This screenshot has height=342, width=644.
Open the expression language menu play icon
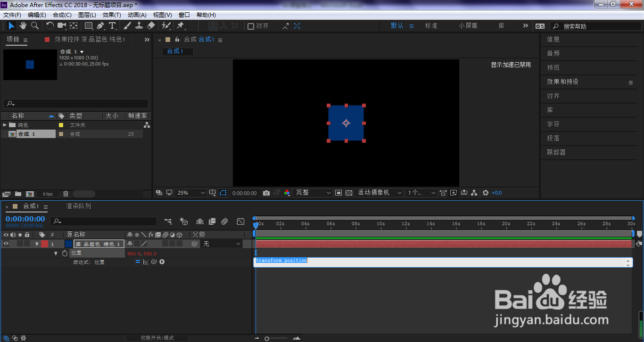162,262
